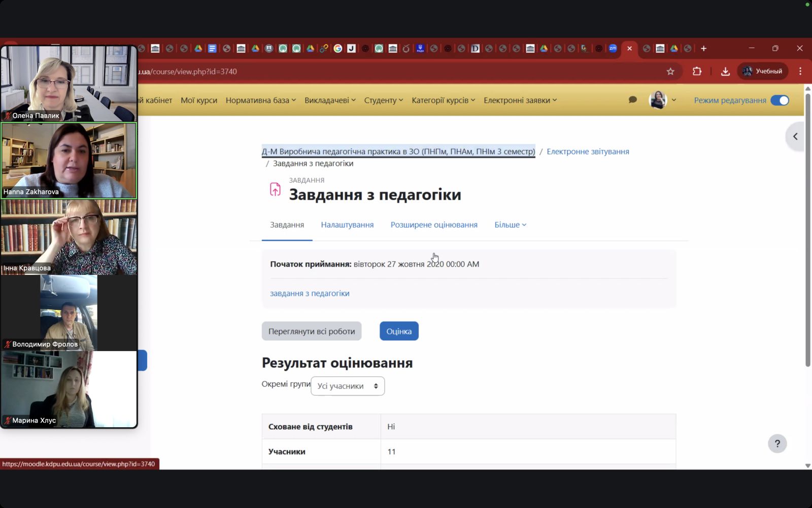Click the help question mark icon
Image resolution: width=812 pixels, height=508 pixels.
(777, 443)
